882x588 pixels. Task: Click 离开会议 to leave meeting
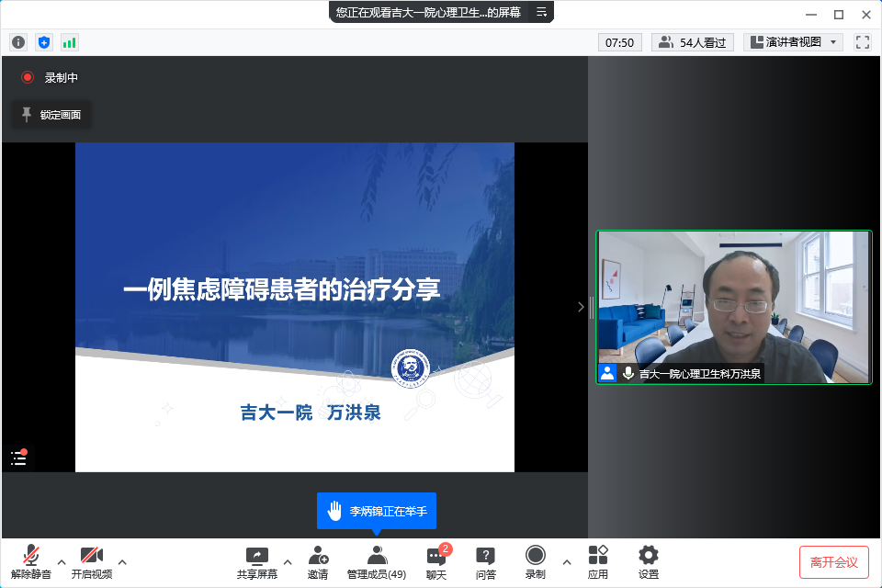[833, 562]
